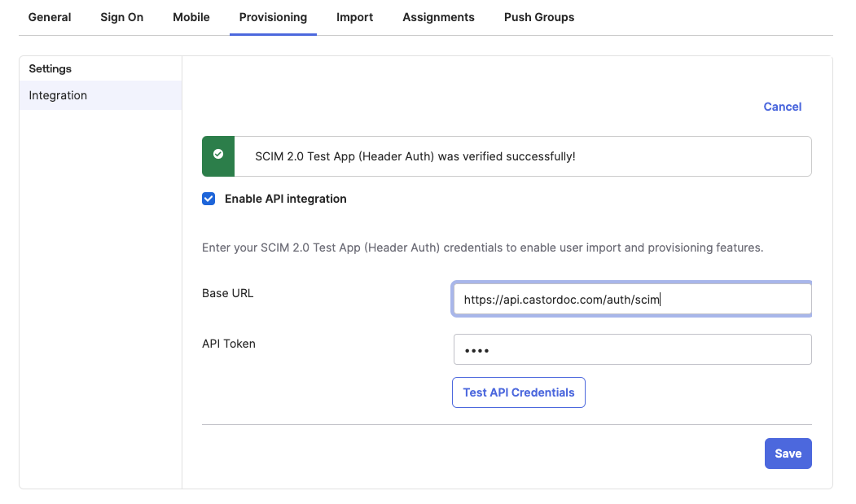Click the Base URL field label

pos(227,293)
